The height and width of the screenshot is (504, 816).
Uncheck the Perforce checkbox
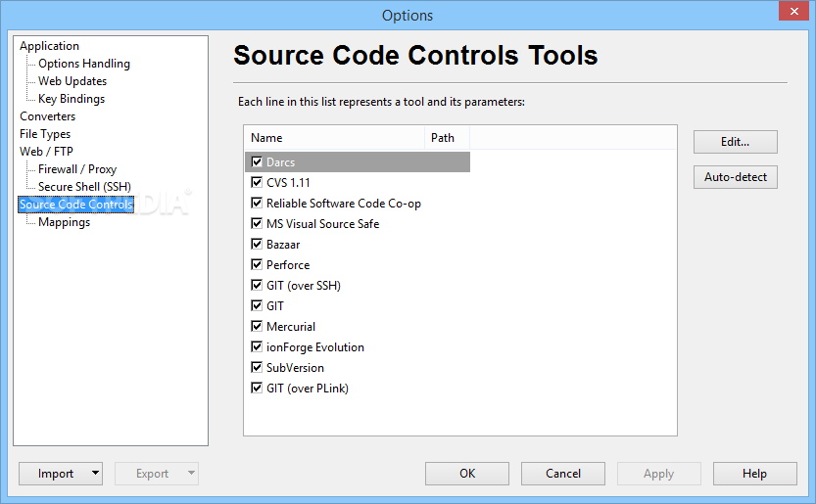tap(257, 265)
